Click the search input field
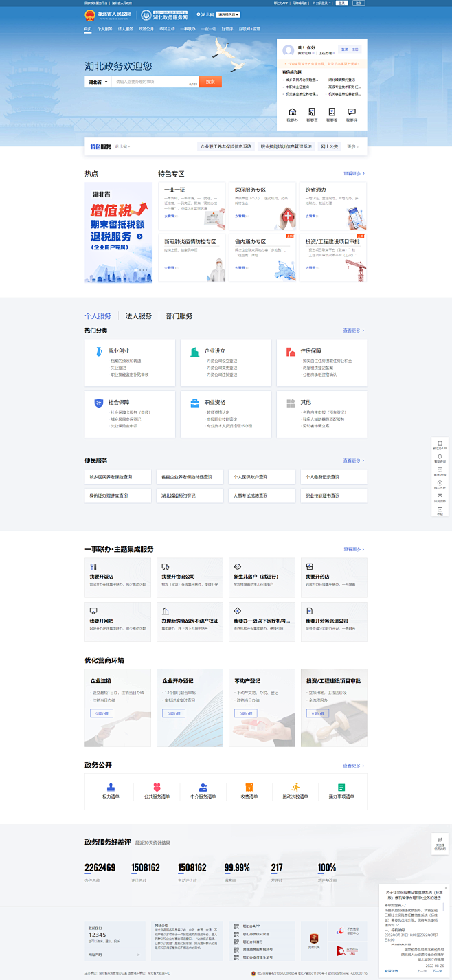 156,82
